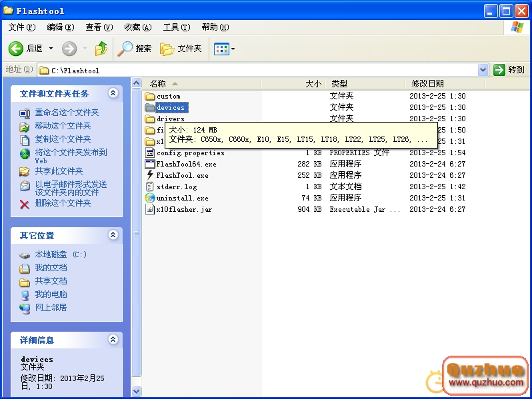Viewport: 532px width, 399px height.
Task: Click the My Computer icon
Action: [25, 296]
